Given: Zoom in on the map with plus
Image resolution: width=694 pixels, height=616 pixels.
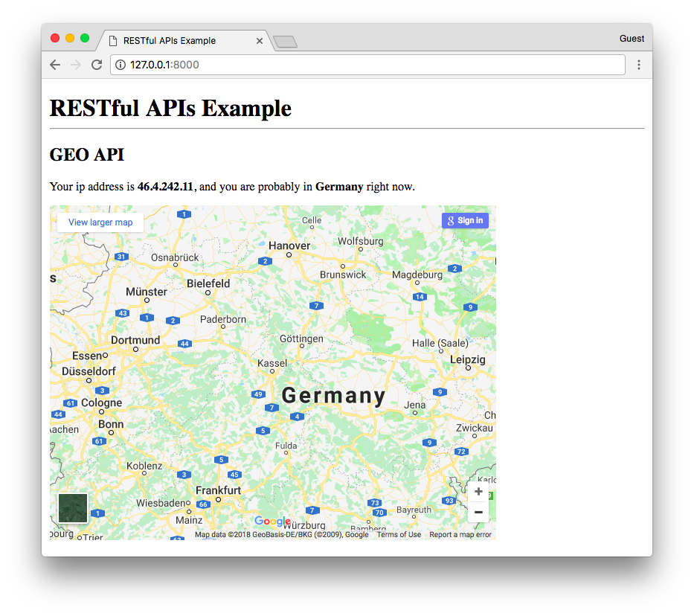Looking at the screenshot, I should (478, 491).
